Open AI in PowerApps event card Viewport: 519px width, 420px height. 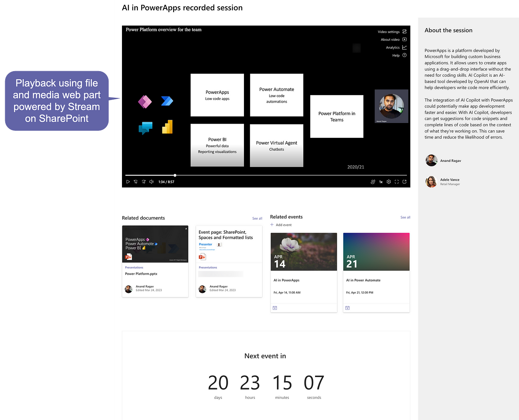[x=304, y=273]
